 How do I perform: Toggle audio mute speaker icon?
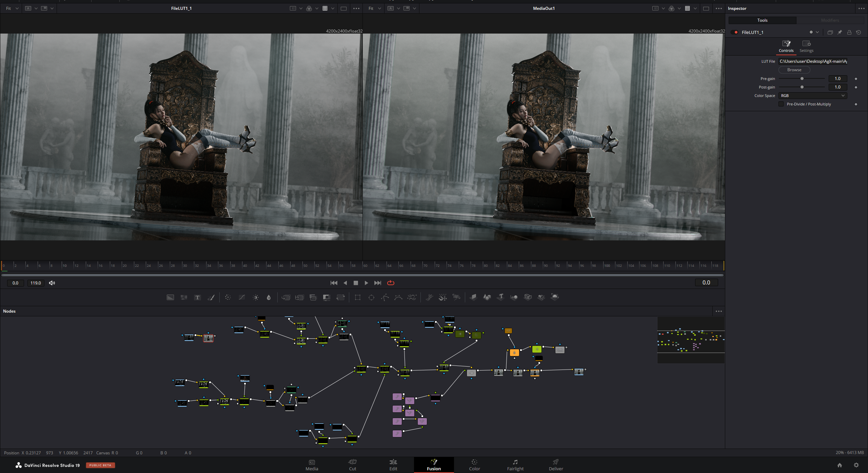pyautogui.click(x=52, y=283)
